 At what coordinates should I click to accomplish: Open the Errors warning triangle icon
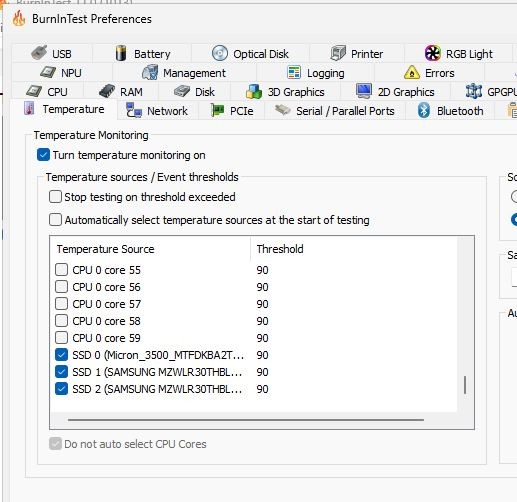[412, 72]
